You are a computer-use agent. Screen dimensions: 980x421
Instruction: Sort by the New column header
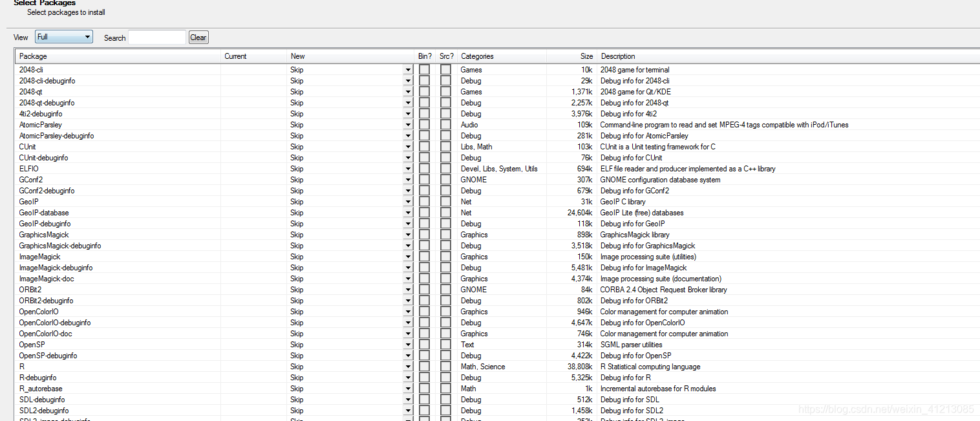pyautogui.click(x=350, y=56)
